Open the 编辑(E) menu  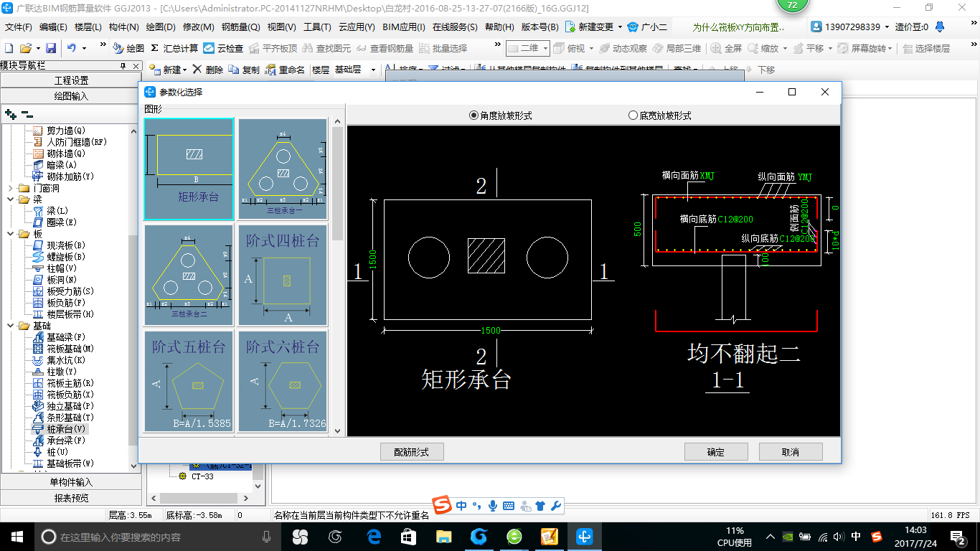tap(53, 27)
